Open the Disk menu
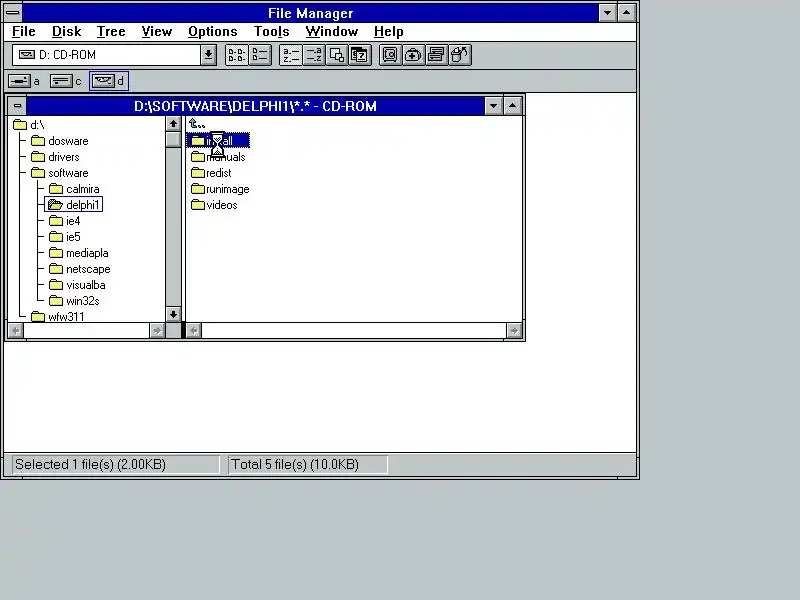Viewport: 800px width, 600px height. (x=66, y=32)
